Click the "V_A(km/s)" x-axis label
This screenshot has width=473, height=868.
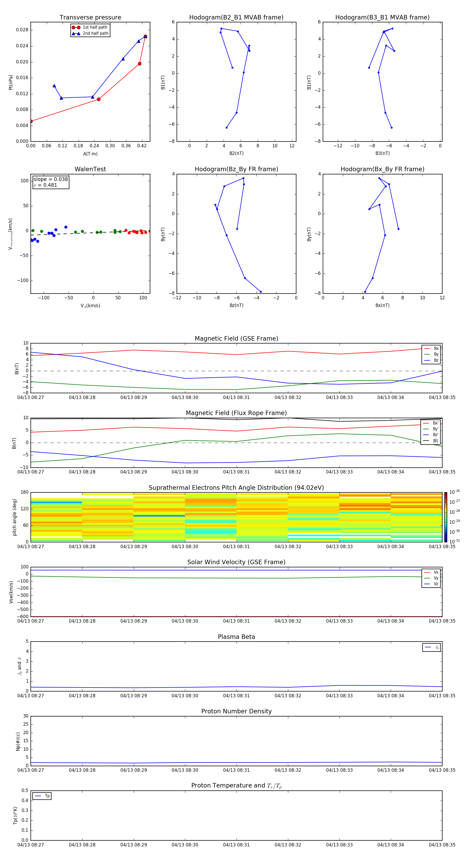[x=90, y=306]
